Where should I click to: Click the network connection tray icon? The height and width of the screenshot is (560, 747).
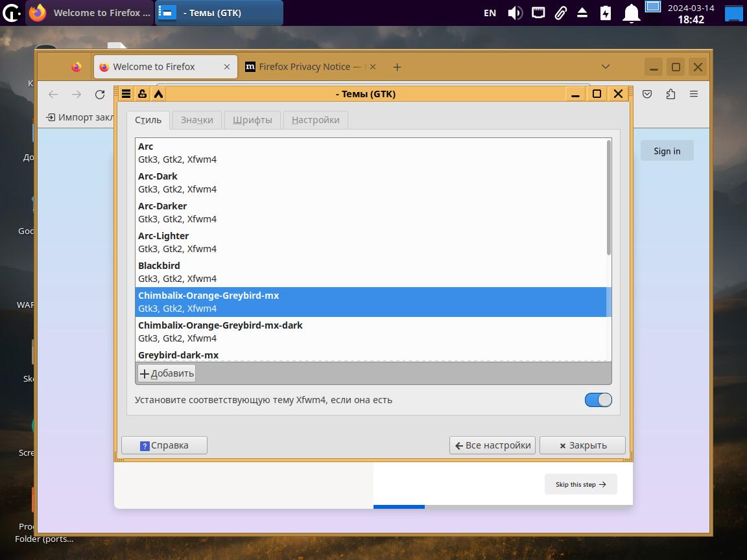point(538,13)
